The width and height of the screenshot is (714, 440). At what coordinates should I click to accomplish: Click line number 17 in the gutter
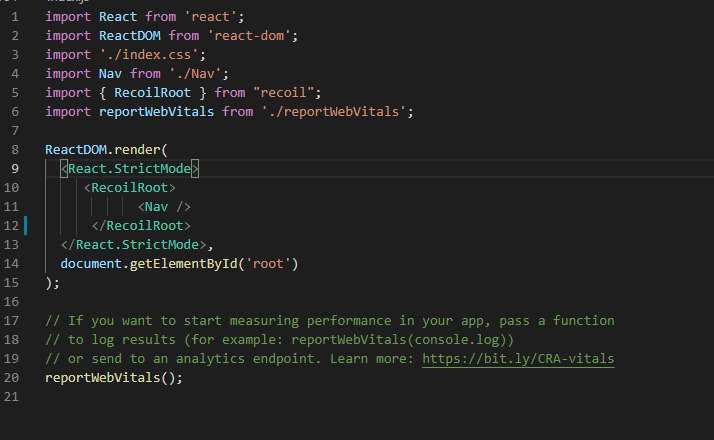coord(11,321)
